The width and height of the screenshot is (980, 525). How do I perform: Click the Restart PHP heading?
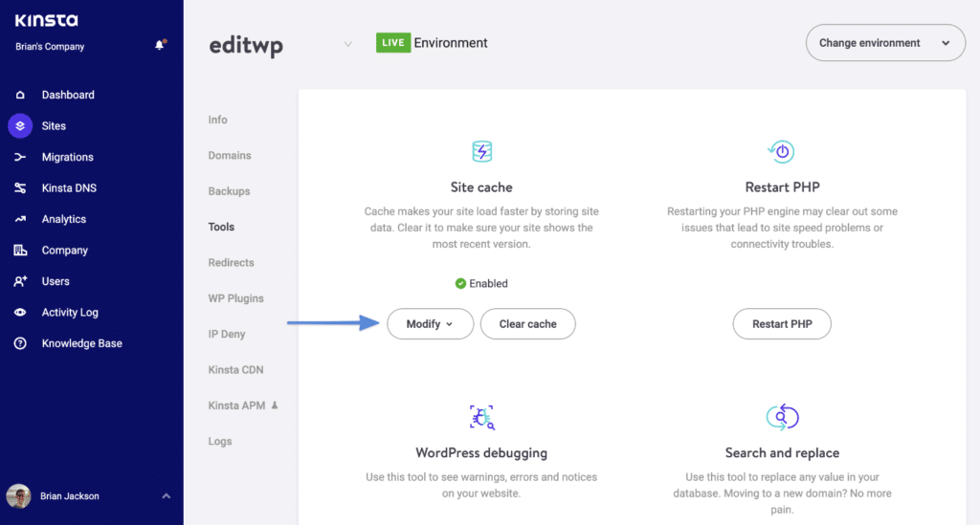pyautogui.click(x=782, y=187)
